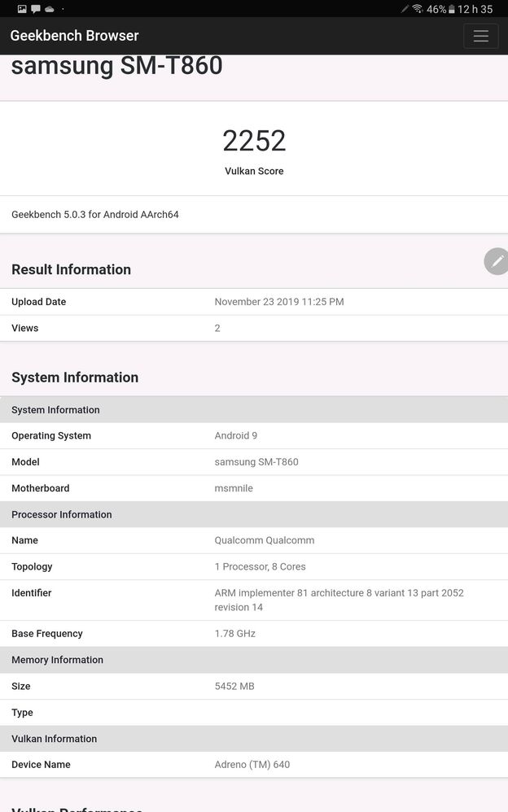
Task: Click the Views row label
Action: (x=25, y=329)
